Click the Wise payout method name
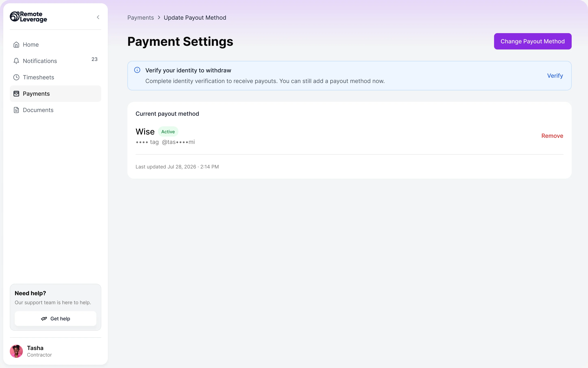 145,132
